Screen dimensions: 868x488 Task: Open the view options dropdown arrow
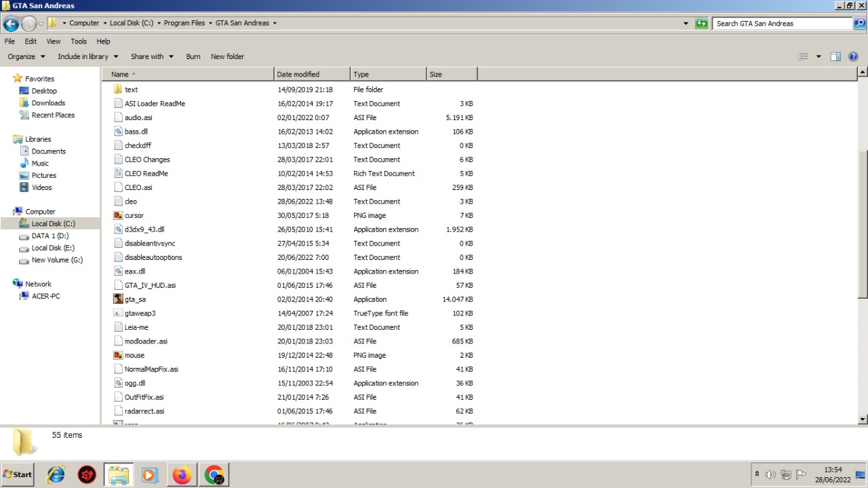(818, 56)
